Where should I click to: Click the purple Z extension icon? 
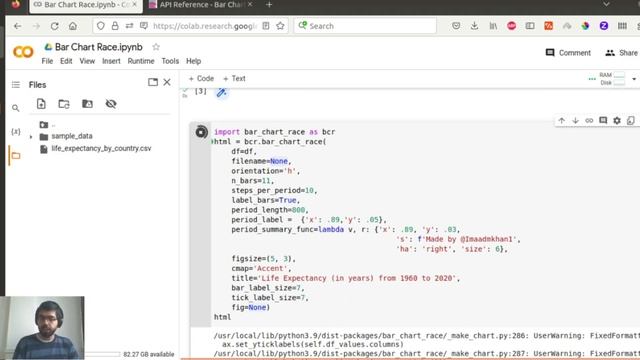[604, 26]
